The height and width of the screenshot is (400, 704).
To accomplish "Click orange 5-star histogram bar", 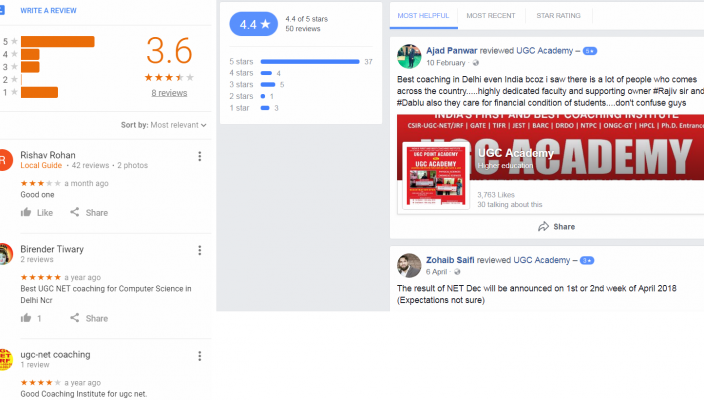I will point(57,41).
